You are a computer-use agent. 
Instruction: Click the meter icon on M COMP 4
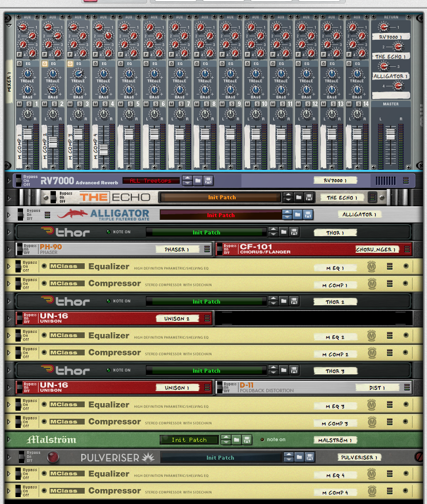click(390, 491)
